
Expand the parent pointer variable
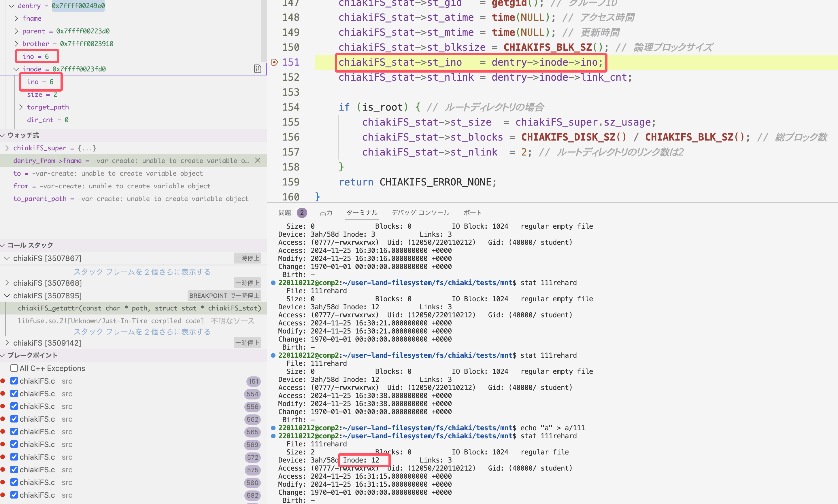[16, 31]
